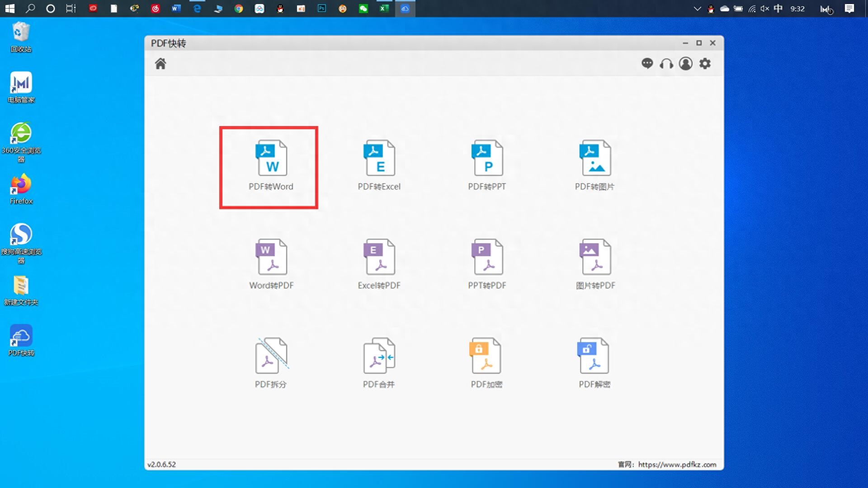
Task: Open the Wi-Fi network tray icon
Action: [x=752, y=9]
